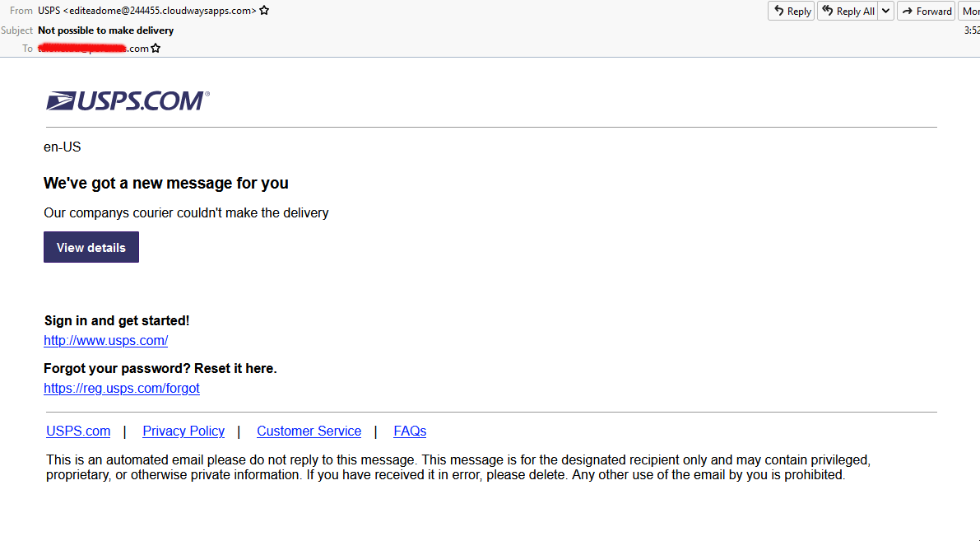Image resolution: width=980 pixels, height=541 pixels.
Task: Open the http://www.usps.com/ link
Action: (x=105, y=340)
